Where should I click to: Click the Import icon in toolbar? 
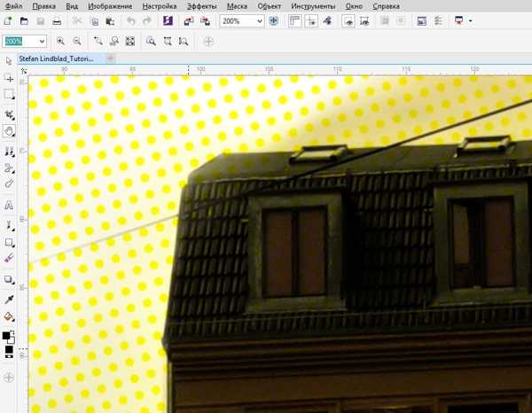point(189,21)
